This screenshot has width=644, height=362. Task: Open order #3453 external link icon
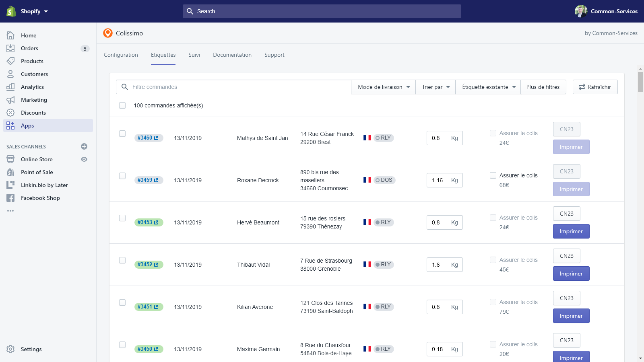[x=157, y=222]
